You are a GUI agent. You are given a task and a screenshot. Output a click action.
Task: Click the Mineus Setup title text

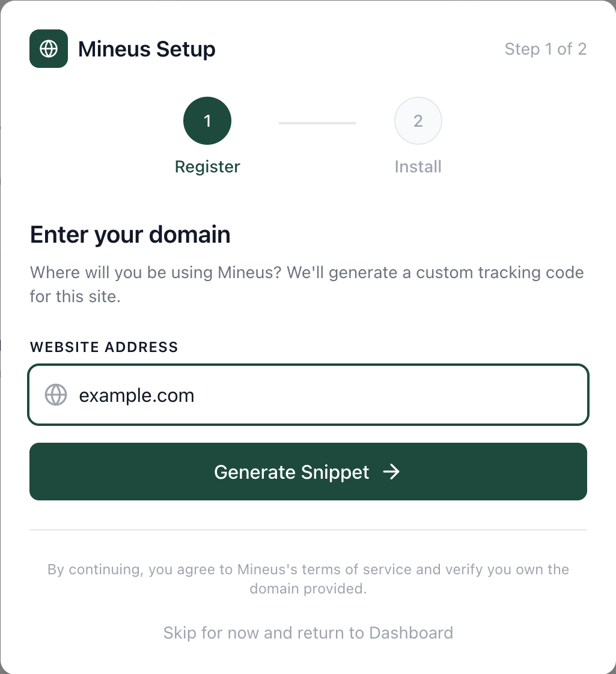[146, 49]
